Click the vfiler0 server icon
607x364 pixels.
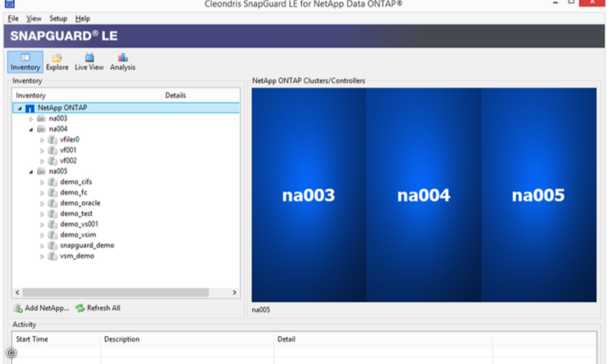pyautogui.click(x=52, y=140)
